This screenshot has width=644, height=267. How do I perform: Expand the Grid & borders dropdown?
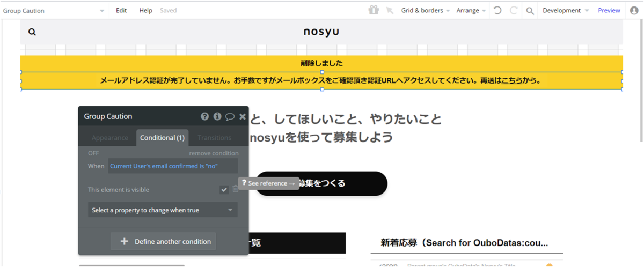(x=425, y=10)
